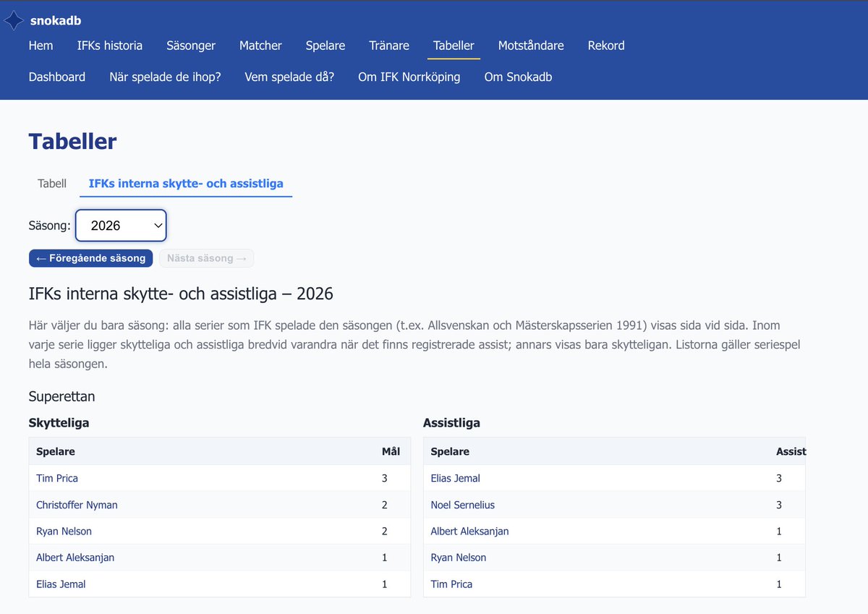The width and height of the screenshot is (868, 614).
Task: Open the Dashboard link
Action: coord(57,77)
